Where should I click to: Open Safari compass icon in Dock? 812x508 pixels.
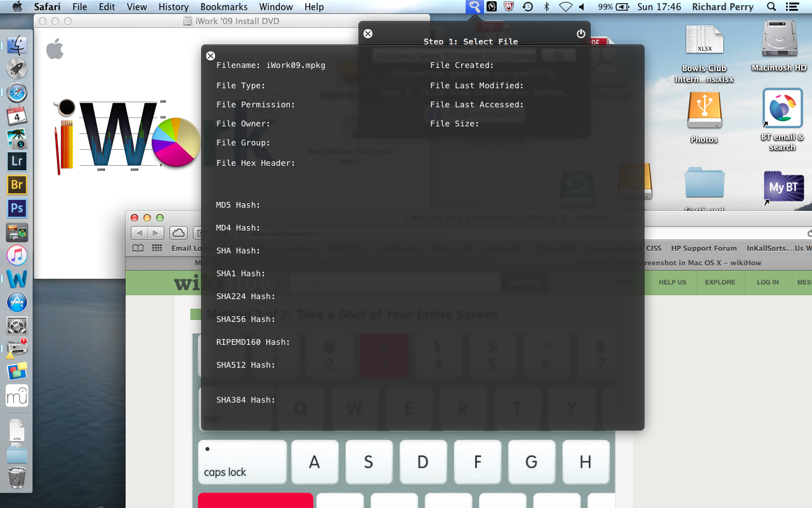coord(16,93)
